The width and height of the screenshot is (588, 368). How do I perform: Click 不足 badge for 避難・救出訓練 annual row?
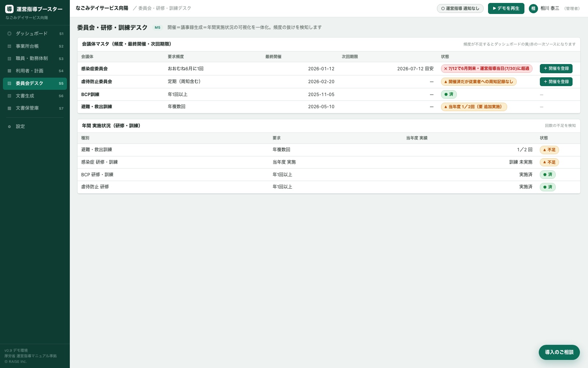click(x=549, y=150)
